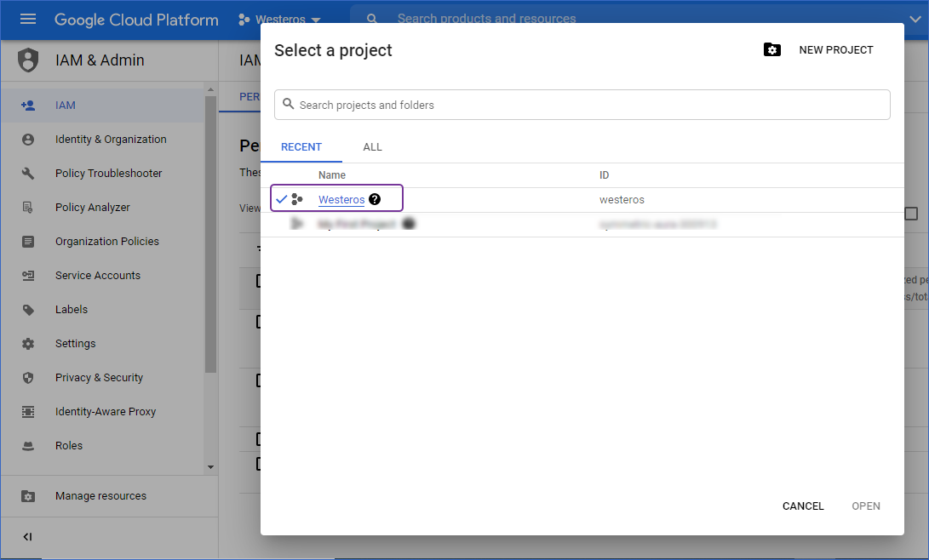Click sidebar scrollbar up arrow
Screen dimensions: 929x560
210,89
